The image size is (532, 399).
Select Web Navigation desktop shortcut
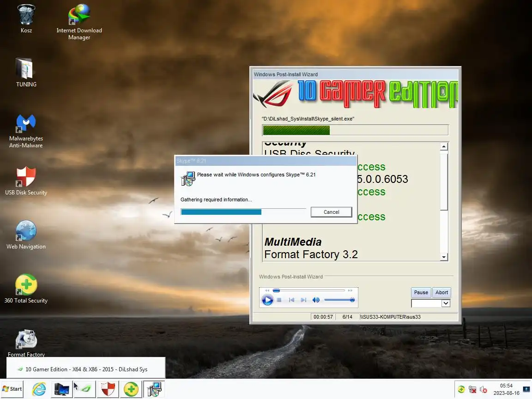(x=26, y=235)
